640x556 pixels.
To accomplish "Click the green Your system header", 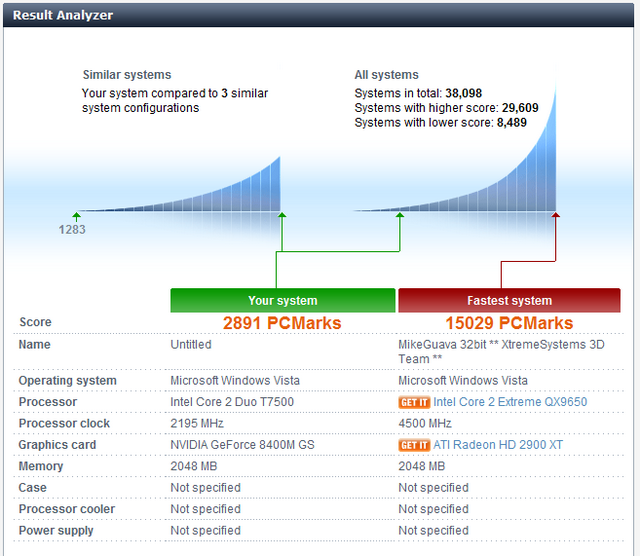I will pyautogui.click(x=283, y=300).
